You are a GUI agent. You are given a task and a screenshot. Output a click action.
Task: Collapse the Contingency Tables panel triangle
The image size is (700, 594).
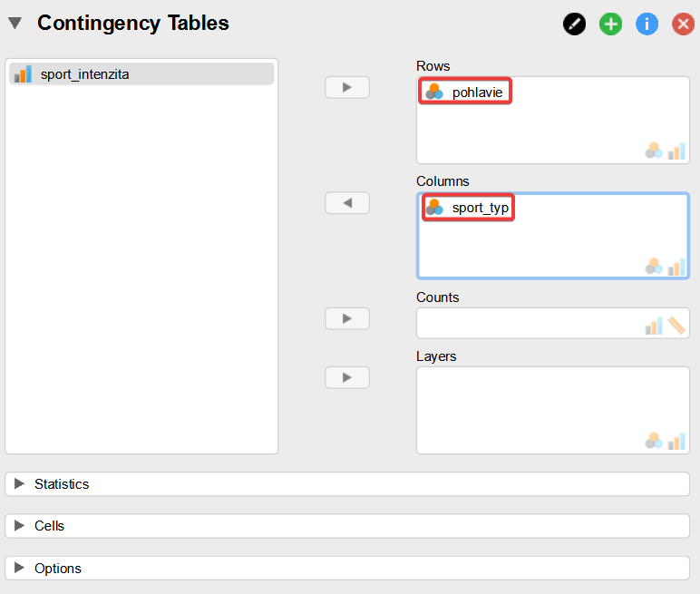pos(15,23)
